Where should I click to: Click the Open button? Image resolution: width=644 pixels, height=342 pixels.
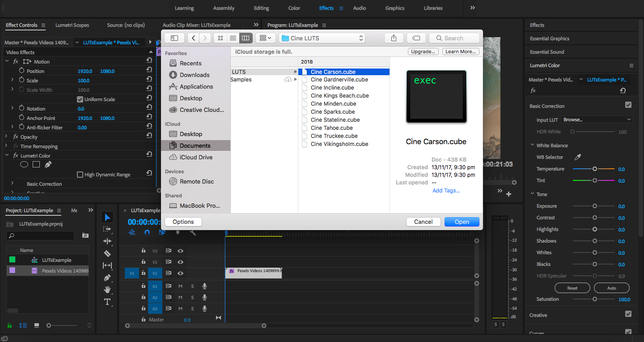point(462,222)
